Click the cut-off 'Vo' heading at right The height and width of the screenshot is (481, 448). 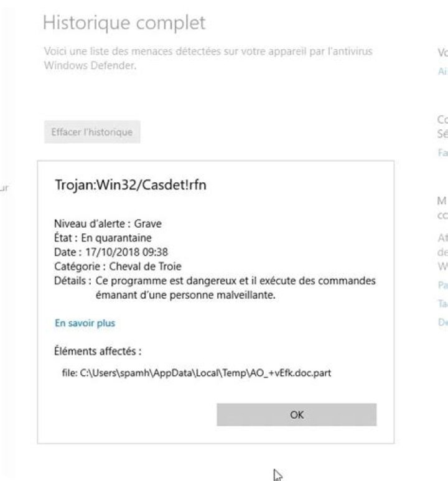(x=442, y=53)
